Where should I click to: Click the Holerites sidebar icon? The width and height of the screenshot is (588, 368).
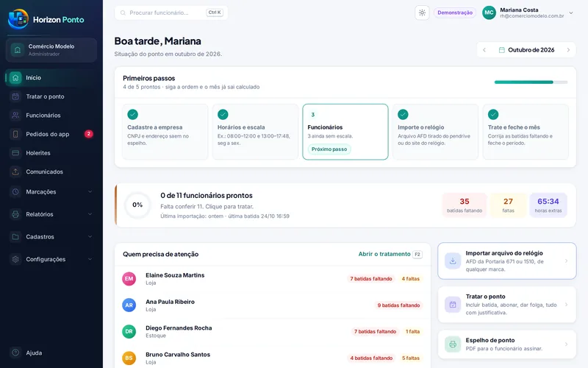click(x=15, y=153)
